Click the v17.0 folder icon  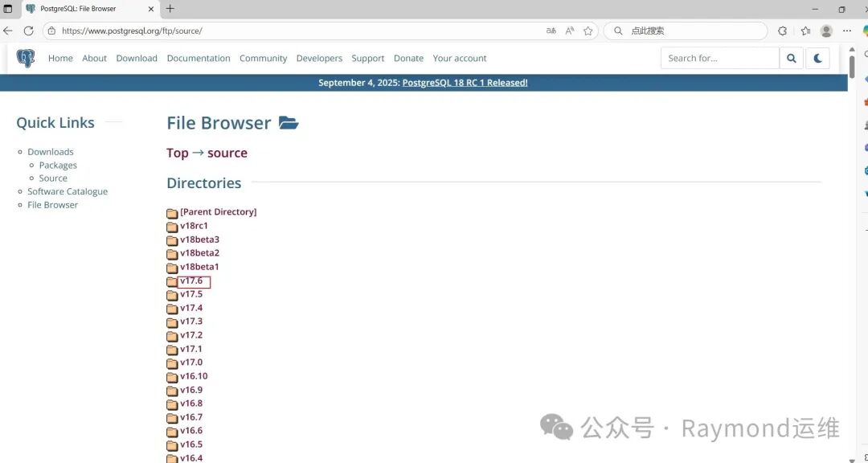point(172,363)
